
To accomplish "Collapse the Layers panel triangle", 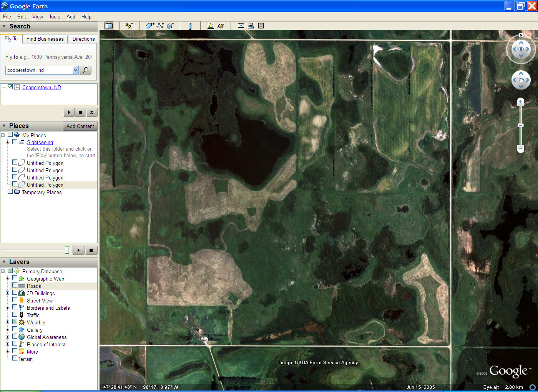I will pos(4,262).
